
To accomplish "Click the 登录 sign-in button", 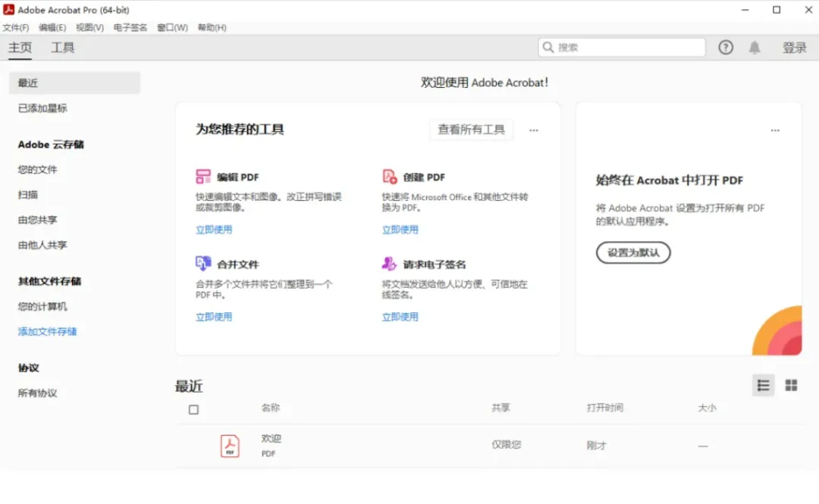I will (795, 48).
